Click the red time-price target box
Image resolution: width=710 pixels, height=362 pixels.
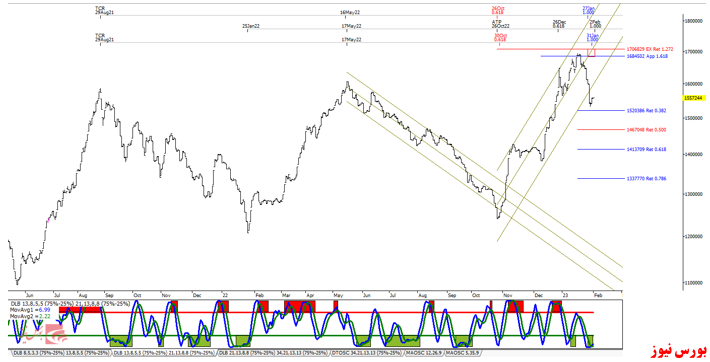tap(591, 53)
